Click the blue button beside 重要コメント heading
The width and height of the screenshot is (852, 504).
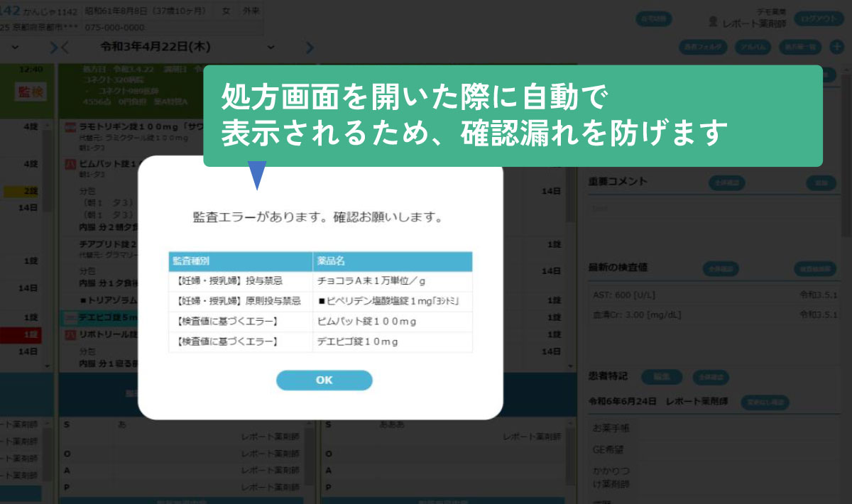726,182
